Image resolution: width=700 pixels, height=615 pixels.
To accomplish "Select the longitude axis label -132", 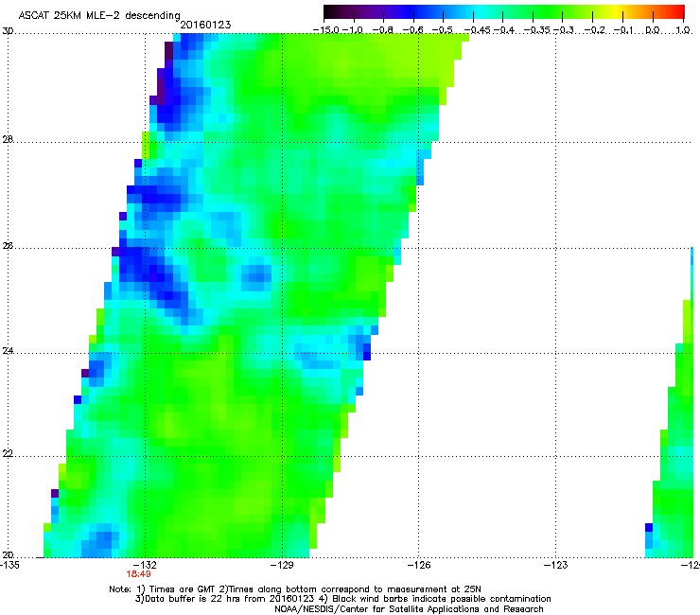I will [x=146, y=565].
